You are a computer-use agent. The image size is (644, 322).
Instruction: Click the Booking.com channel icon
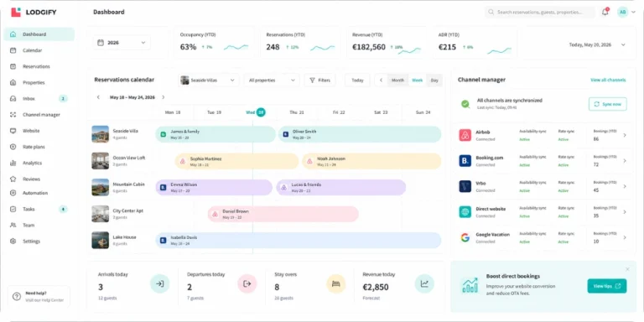pyautogui.click(x=465, y=161)
